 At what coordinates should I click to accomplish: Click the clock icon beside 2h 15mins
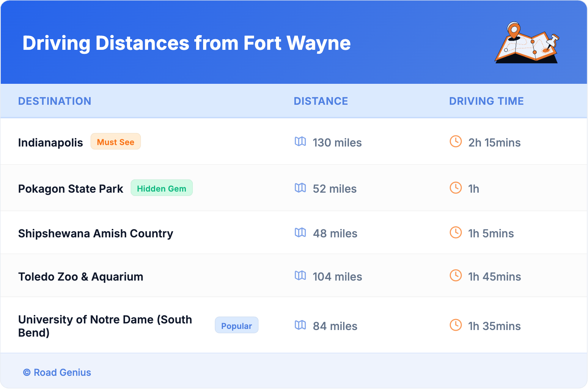click(456, 141)
